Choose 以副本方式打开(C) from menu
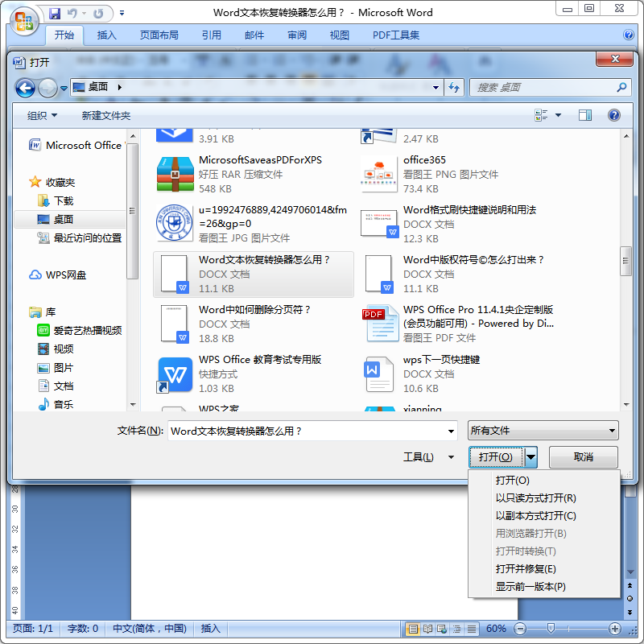This screenshot has width=644, height=644. click(535, 515)
